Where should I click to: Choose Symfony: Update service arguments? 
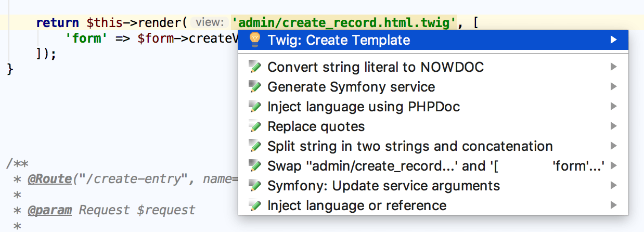point(383,186)
